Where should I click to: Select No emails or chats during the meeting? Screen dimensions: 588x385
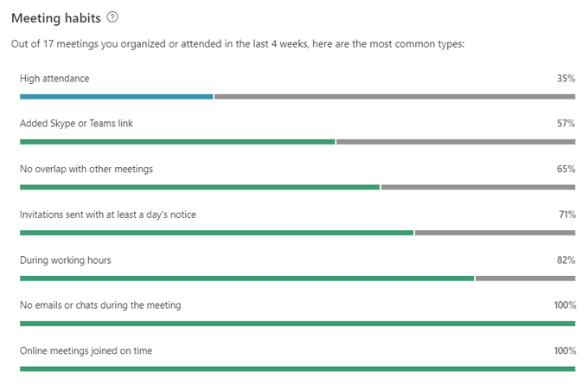[100, 305]
